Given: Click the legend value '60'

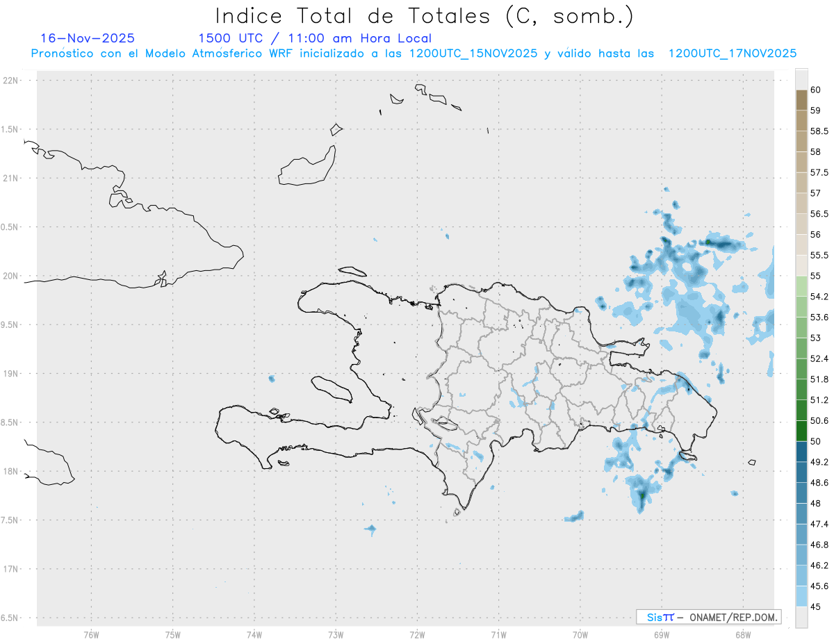Looking at the screenshot, I should pos(815,90).
